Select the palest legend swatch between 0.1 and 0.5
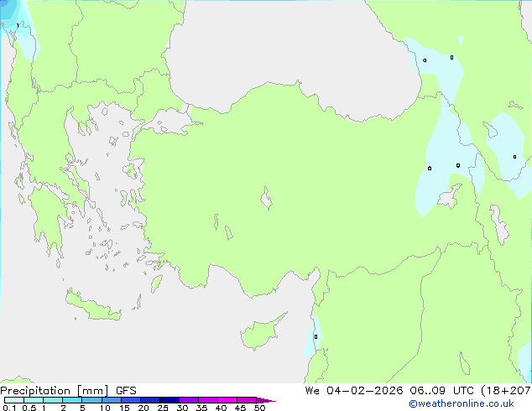Image resolution: width=532 pixels, height=411 pixels. click(x=14, y=400)
